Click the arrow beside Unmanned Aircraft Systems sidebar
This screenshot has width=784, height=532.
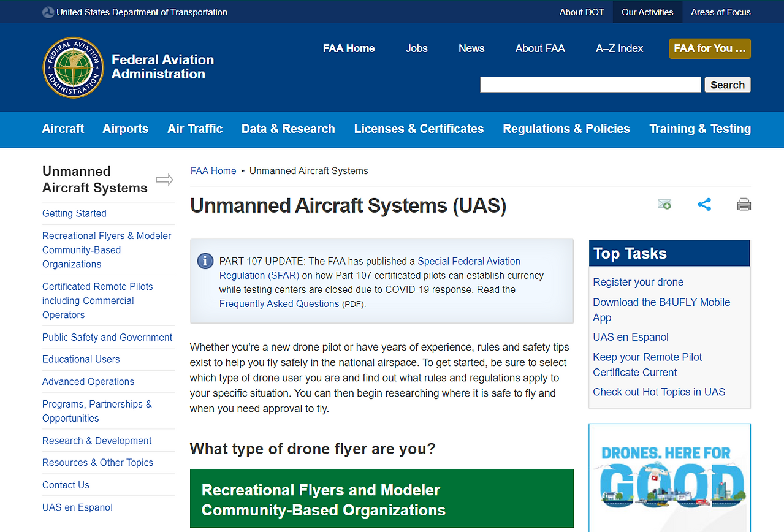164,180
